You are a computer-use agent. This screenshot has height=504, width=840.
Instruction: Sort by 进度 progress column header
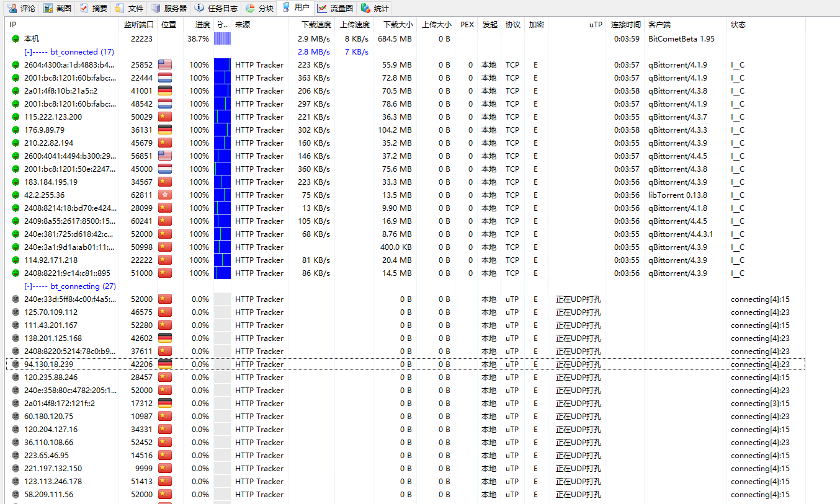[x=199, y=25]
